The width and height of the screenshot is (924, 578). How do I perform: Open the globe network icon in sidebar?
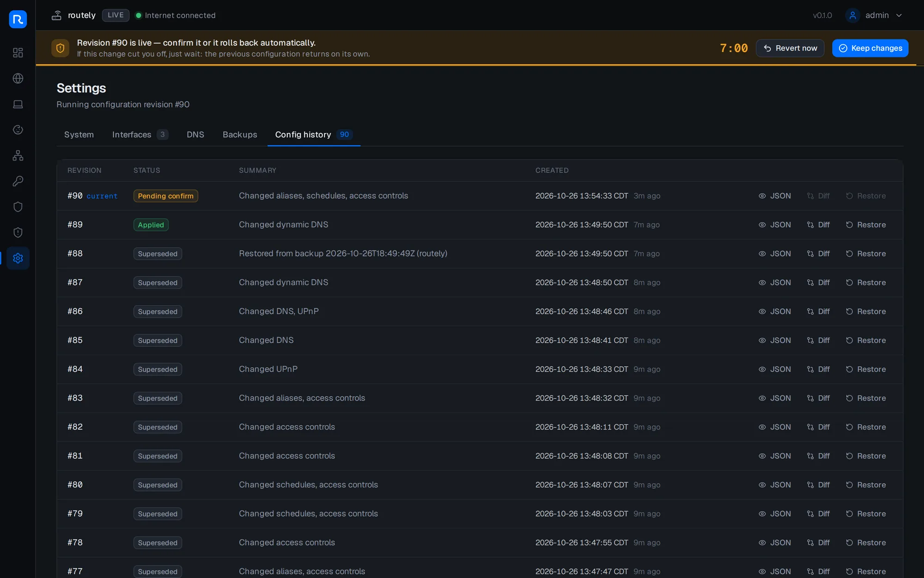pyautogui.click(x=18, y=79)
